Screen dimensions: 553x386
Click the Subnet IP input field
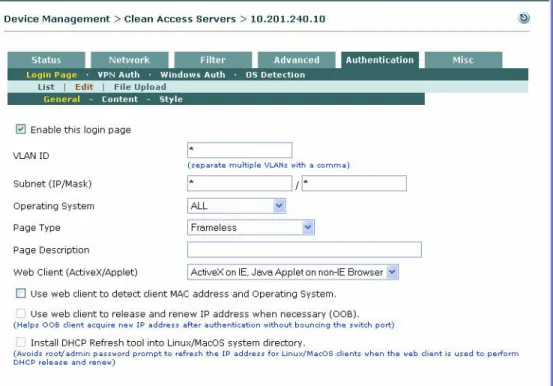click(239, 183)
